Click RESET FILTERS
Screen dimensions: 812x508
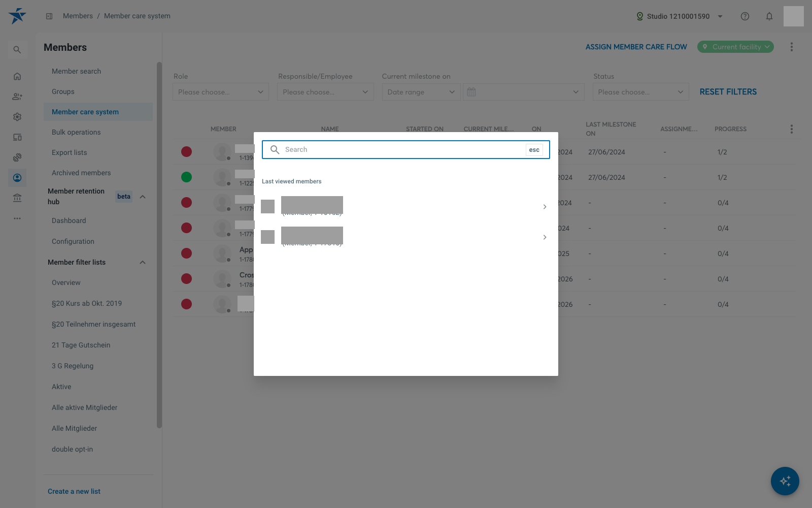pyautogui.click(x=728, y=92)
